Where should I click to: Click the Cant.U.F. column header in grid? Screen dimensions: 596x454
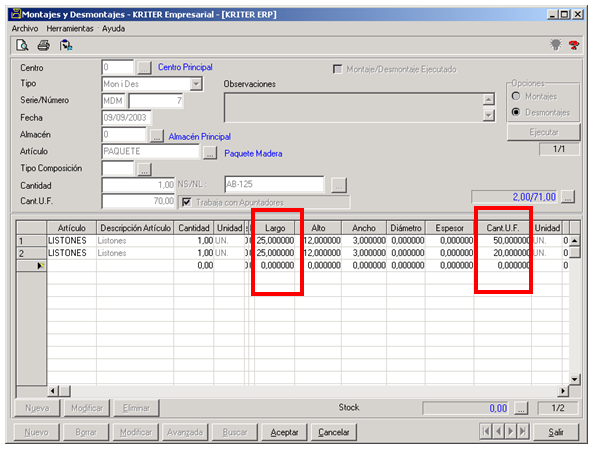tap(502, 228)
